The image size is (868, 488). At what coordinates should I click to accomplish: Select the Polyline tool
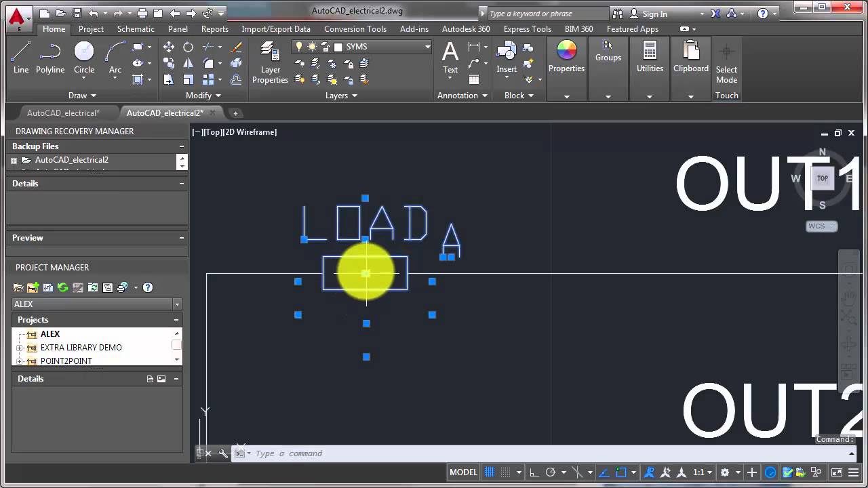50,58
